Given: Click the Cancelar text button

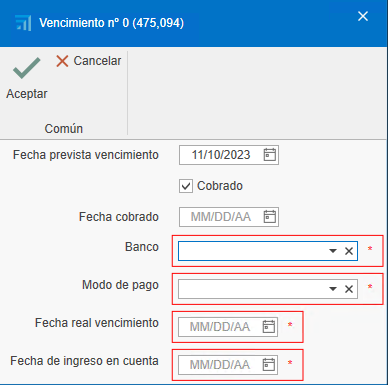Looking at the screenshot, I should pyautogui.click(x=97, y=61).
